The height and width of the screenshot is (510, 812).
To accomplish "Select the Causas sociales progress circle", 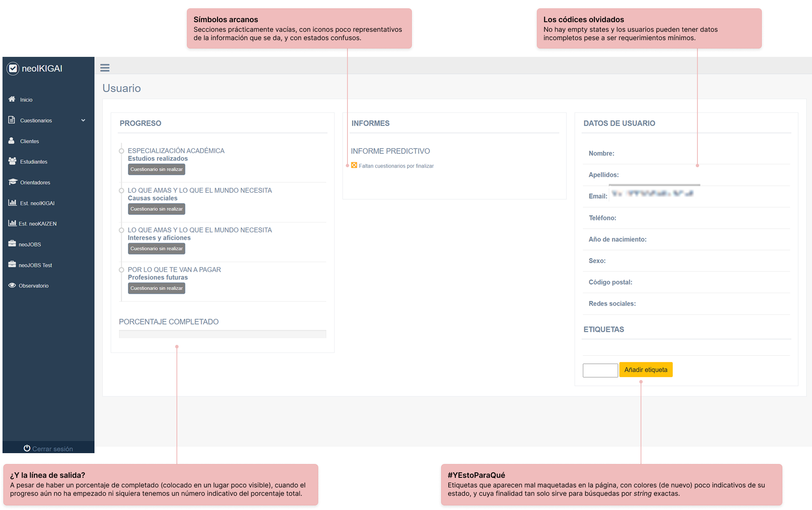I will (121, 191).
